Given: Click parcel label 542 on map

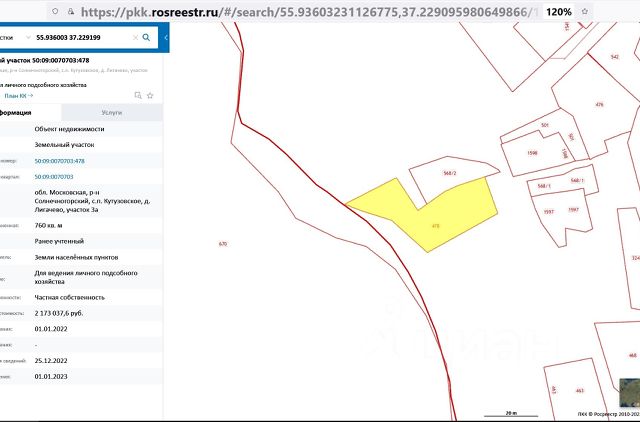Looking at the screenshot, I should pos(615,57).
